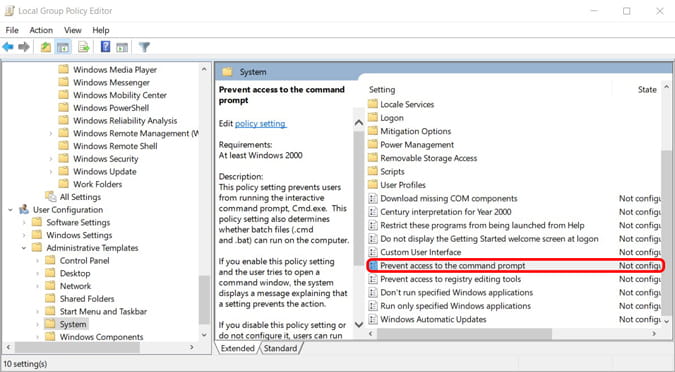Click the Windows Automatic Updates policy icon

(373, 319)
